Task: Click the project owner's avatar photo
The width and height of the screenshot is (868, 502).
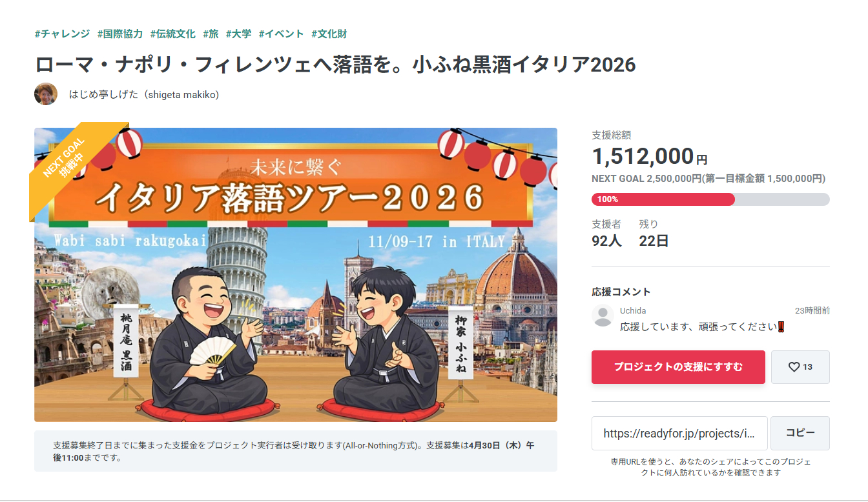Action: tap(46, 94)
